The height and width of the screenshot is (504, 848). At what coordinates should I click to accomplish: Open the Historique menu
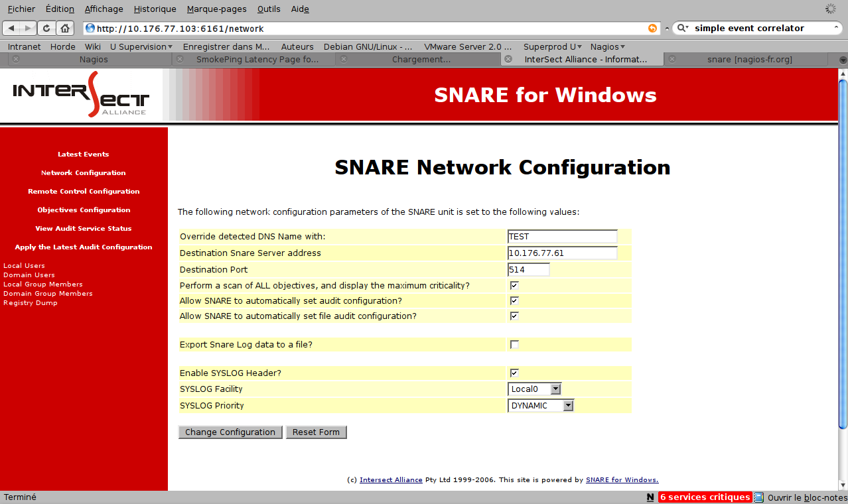(155, 9)
